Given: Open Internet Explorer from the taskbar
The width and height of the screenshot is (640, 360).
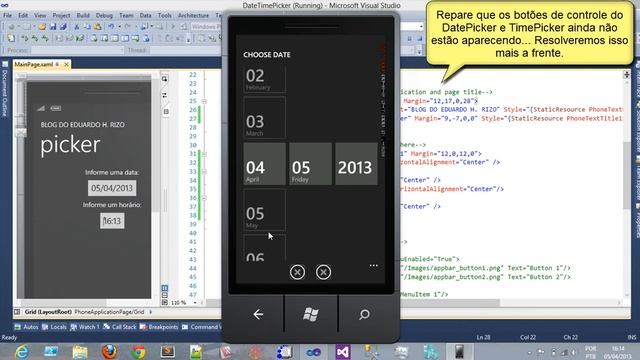Looking at the screenshot, I should point(21,351).
